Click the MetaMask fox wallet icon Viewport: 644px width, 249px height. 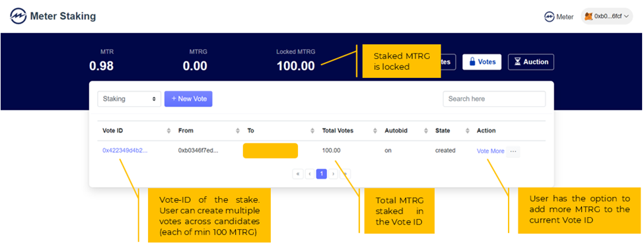click(589, 17)
